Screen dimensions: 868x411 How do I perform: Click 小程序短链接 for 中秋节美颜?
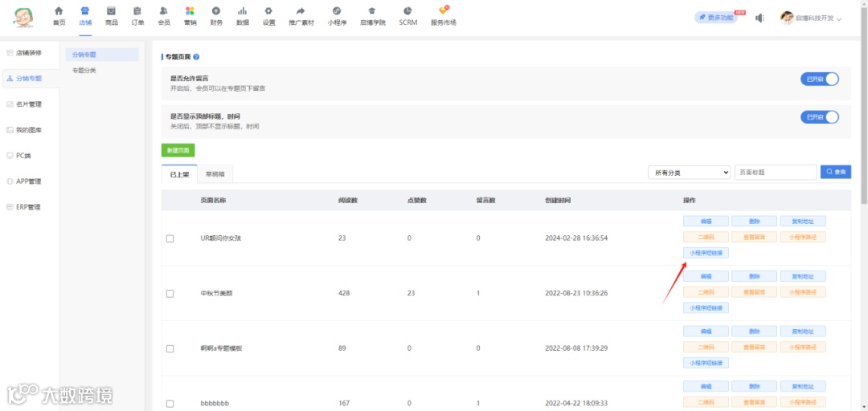click(706, 307)
